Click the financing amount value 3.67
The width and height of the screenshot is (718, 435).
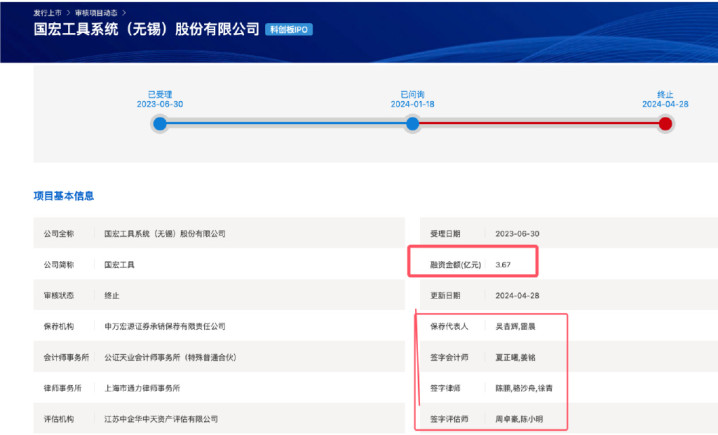503,265
